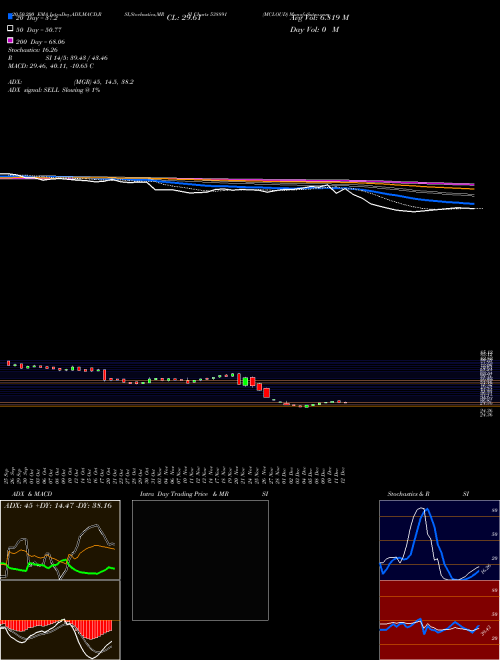Image resolution: width=500 pixels, height=660 pixels.
Task: Click inside the empty Intra Day chart box
Action: [x=200, y=560]
